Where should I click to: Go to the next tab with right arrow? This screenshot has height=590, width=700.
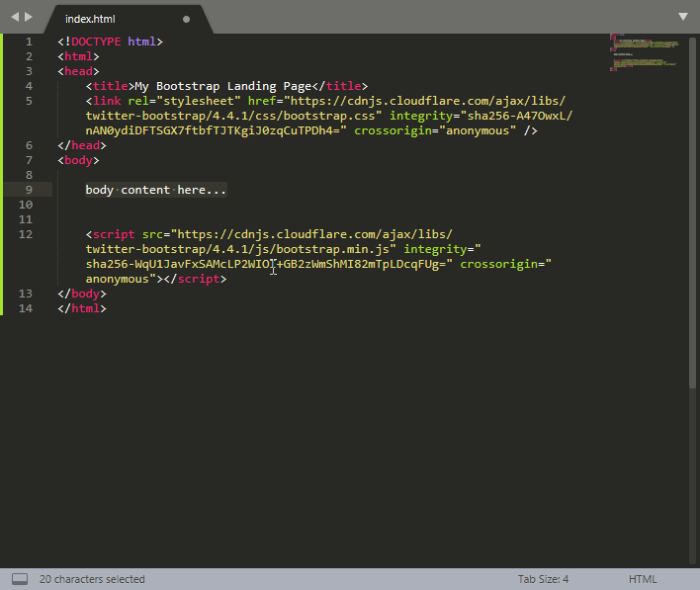point(29,17)
